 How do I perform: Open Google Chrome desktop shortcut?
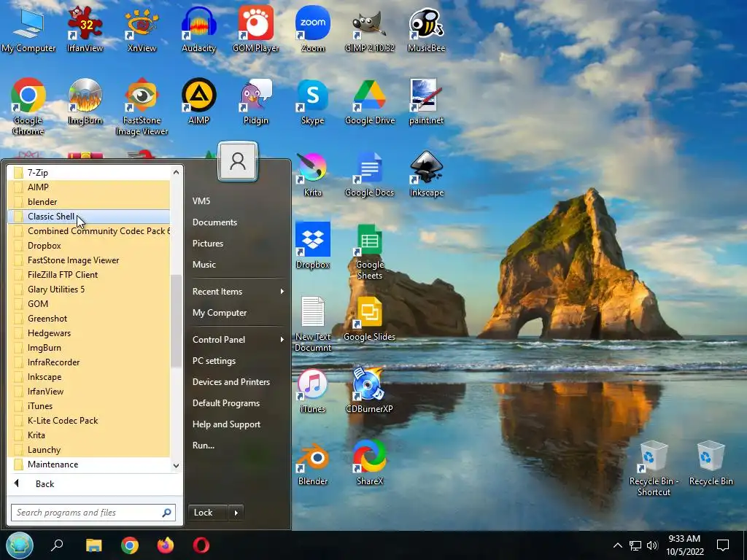pyautogui.click(x=28, y=106)
